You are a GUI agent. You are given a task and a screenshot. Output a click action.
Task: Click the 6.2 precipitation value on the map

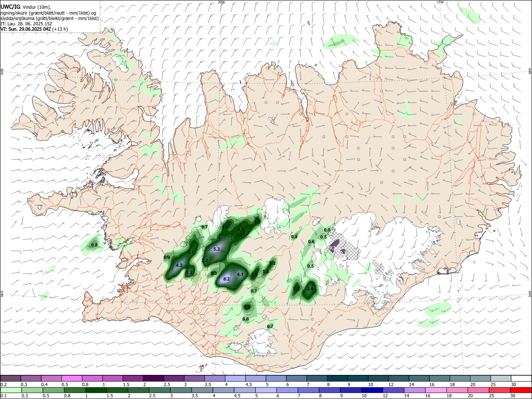pyautogui.click(x=227, y=279)
